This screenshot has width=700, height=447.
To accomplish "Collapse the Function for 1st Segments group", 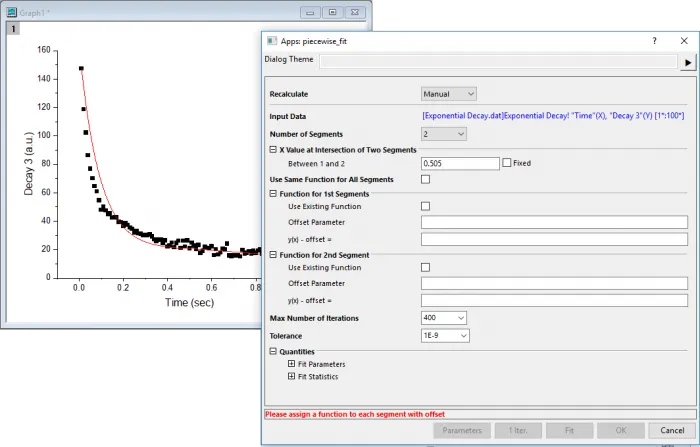I will tap(273, 194).
